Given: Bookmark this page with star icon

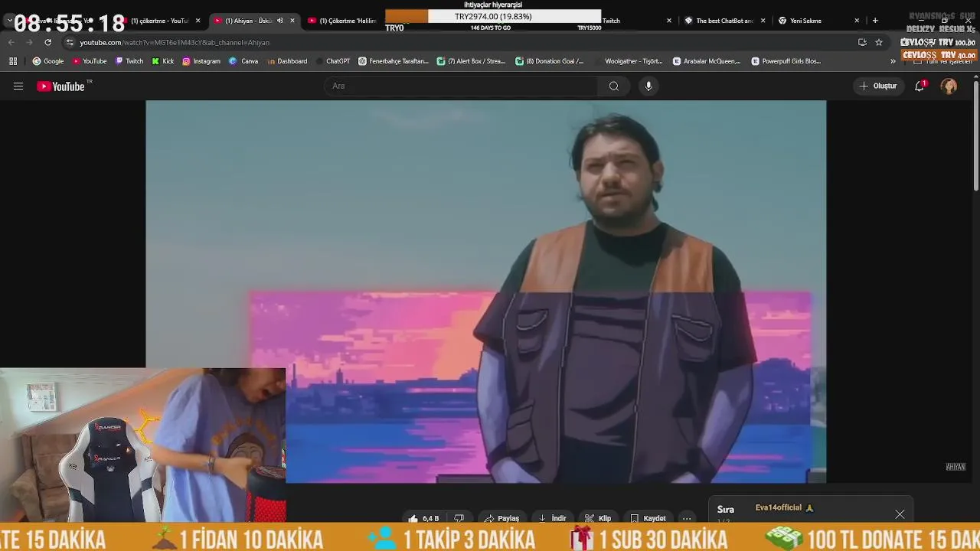Looking at the screenshot, I should [x=879, y=42].
